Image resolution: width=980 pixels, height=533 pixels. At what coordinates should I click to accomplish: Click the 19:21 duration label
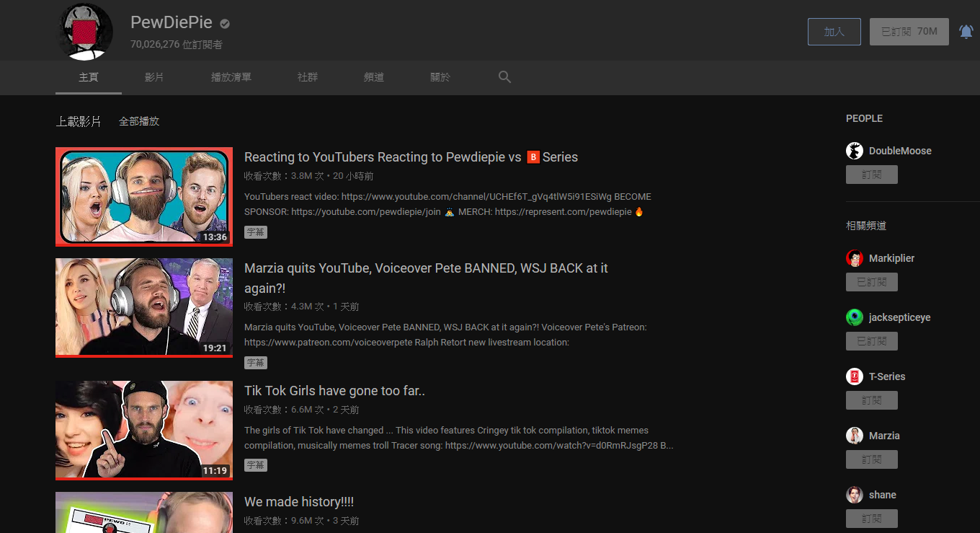[x=215, y=348]
